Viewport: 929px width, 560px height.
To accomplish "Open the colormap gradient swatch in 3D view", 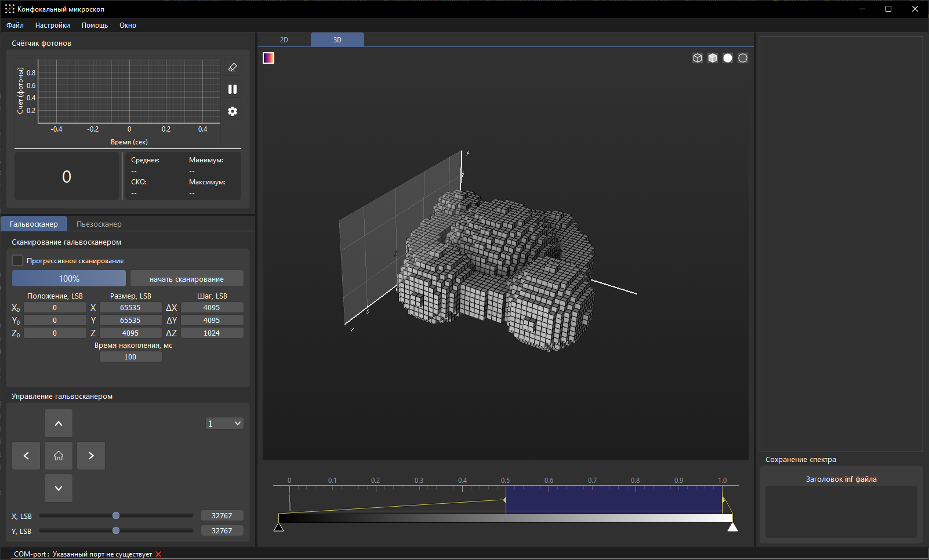I will [x=268, y=58].
